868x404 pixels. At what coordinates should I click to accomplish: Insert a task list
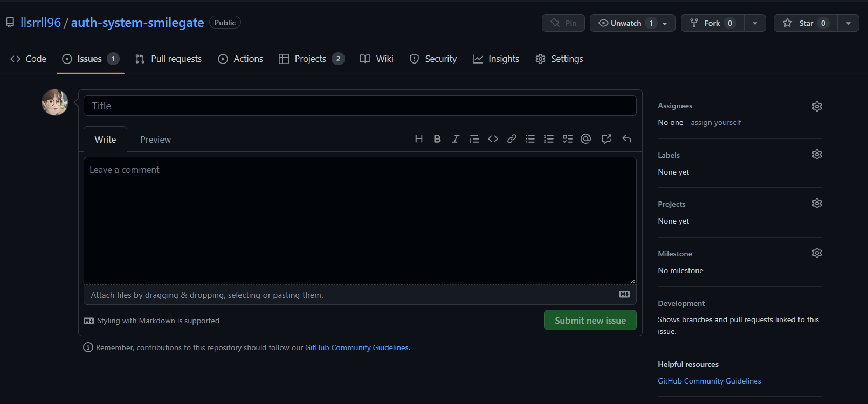[x=568, y=139]
